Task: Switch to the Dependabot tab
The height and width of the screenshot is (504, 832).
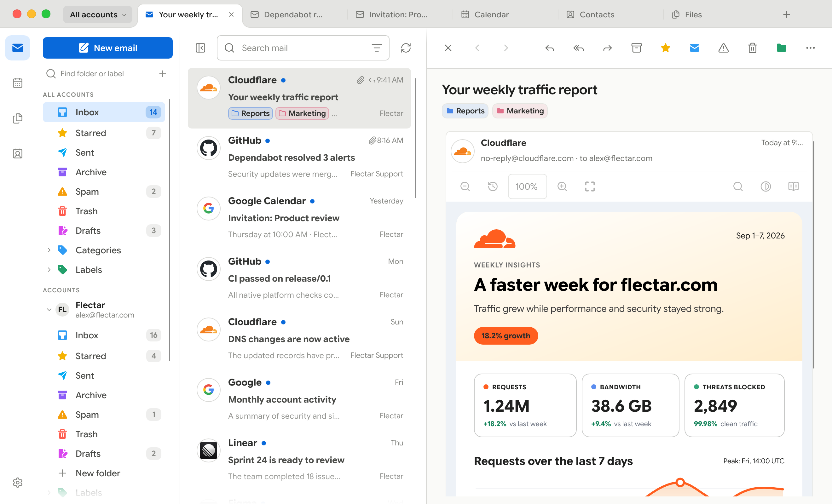Action: click(293, 14)
